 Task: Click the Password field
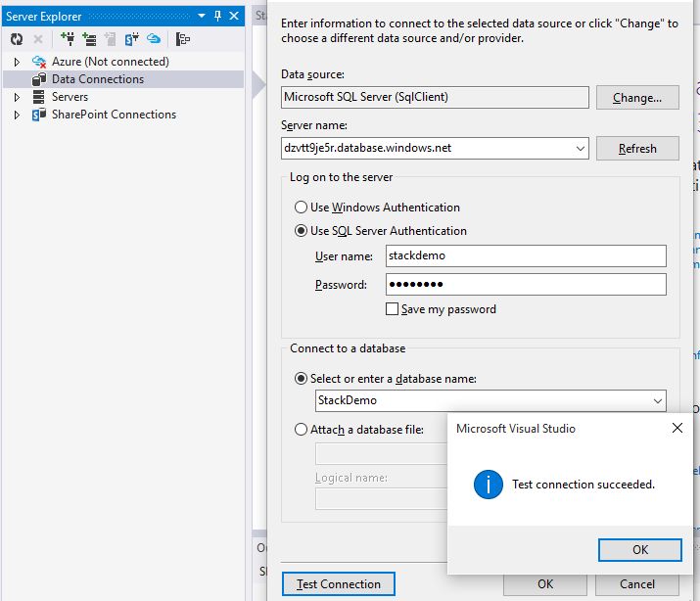(526, 284)
